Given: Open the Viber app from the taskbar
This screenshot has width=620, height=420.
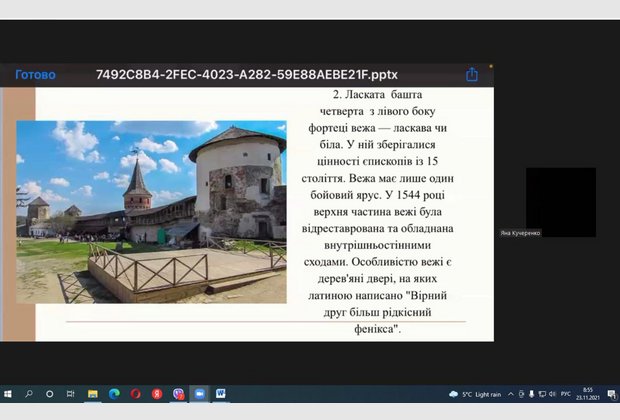Looking at the screenshot, I should 178,394.
